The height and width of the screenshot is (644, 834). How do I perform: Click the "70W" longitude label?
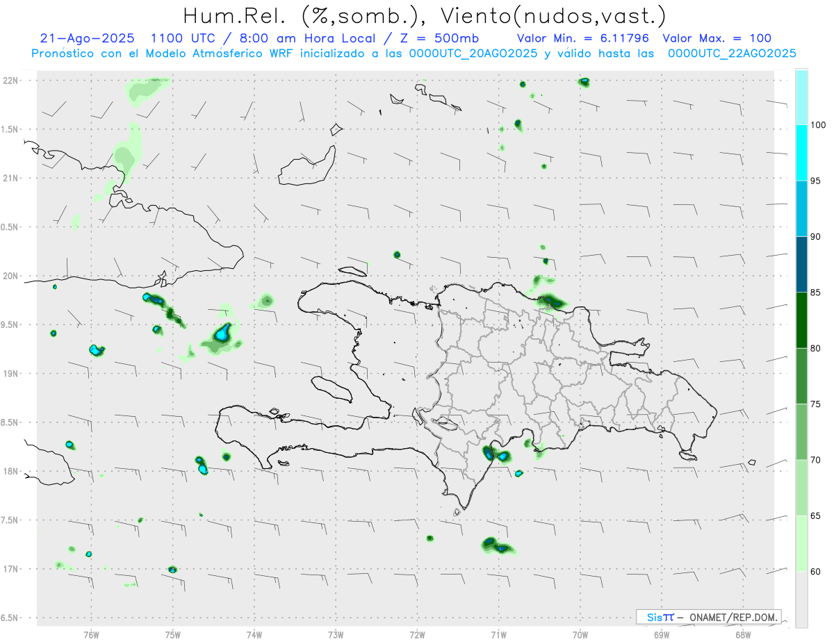[580, 634]
